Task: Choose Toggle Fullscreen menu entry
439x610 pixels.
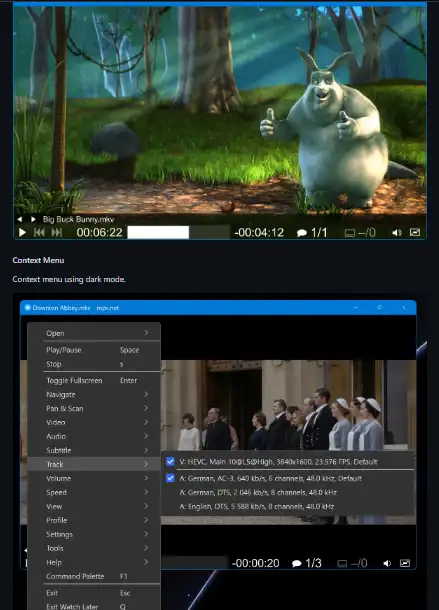Action: click(x=94, y=380)
